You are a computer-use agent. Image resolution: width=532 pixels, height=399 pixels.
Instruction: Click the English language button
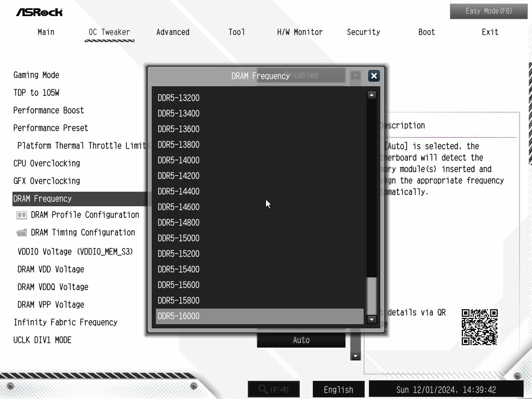[338, 390]
